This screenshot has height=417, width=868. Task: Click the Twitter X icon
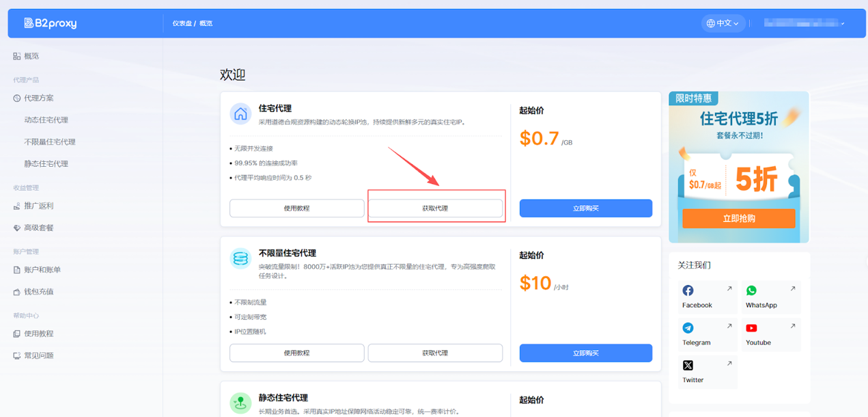pos(688,366)
